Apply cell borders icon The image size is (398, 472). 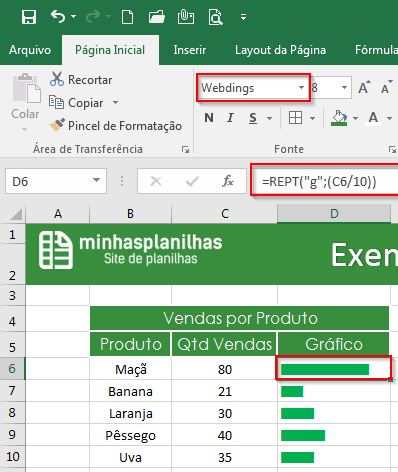pyautogui.click(x=295, y=118)
